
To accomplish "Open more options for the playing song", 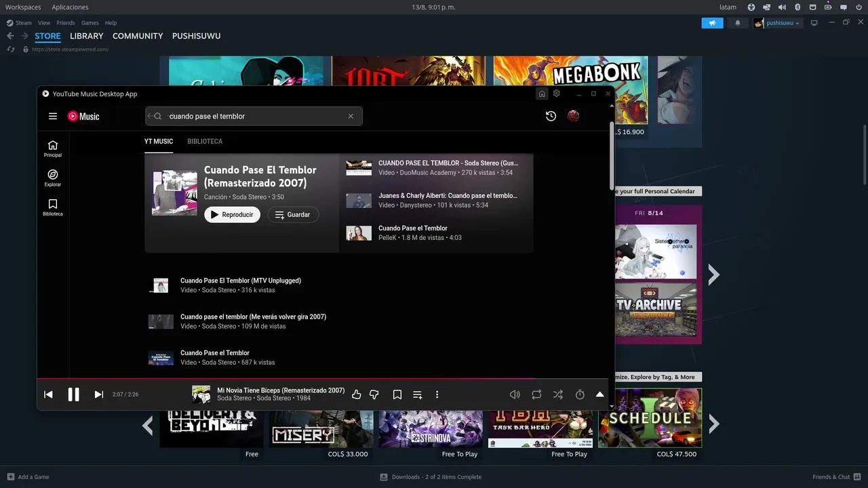I will coord(437,394).
